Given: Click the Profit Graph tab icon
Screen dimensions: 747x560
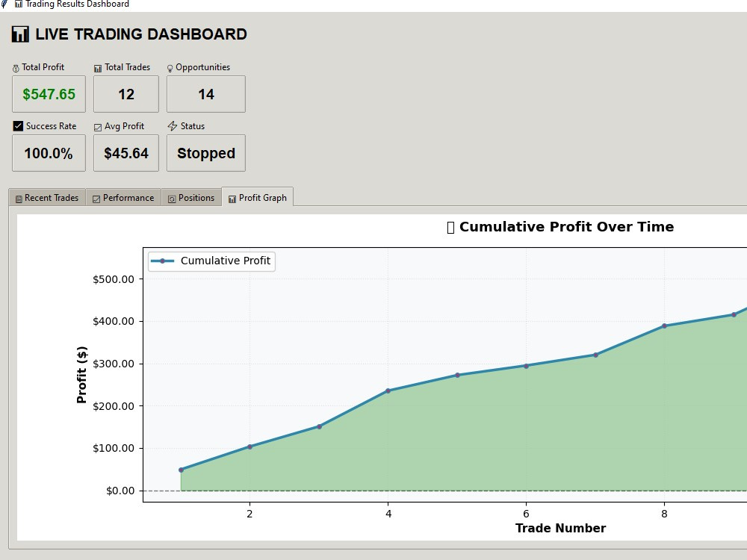Looking at the screenshot, I should click(232, 199).
